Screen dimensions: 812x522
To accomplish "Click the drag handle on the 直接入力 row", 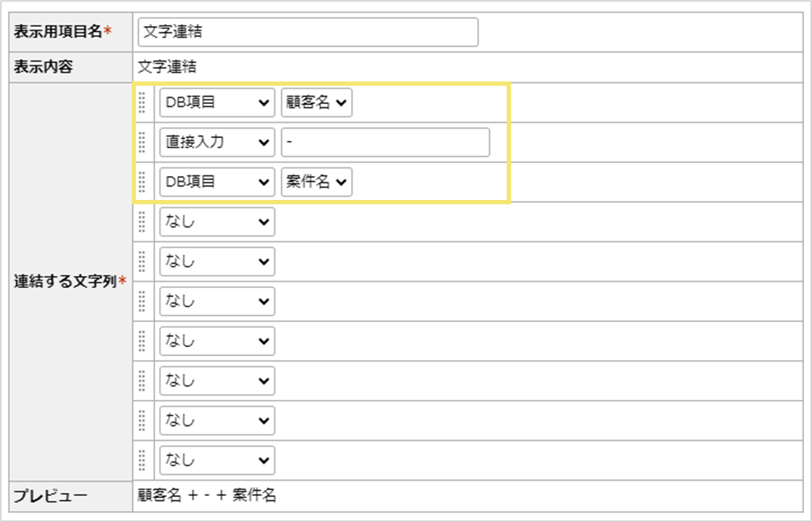I will click(142, 142).
